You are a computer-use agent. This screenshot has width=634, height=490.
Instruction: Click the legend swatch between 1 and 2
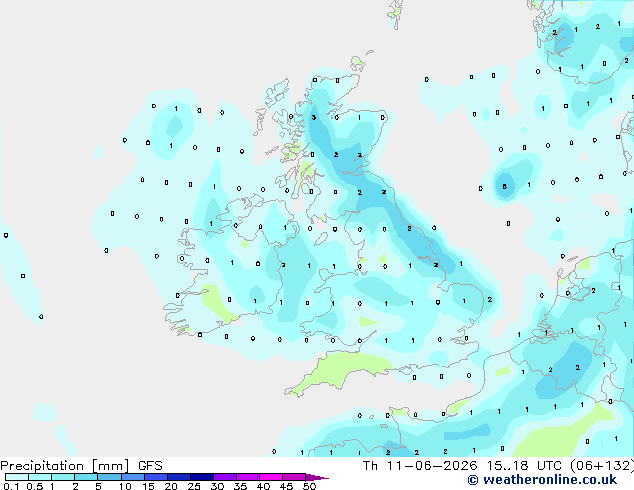(x=63, y=477)
